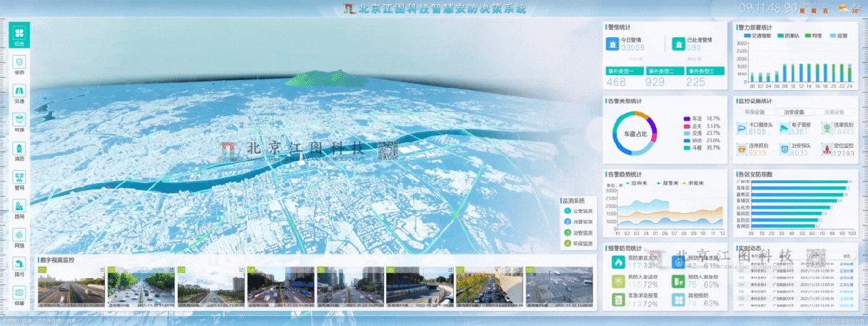Click the 定位监控 icon
Screen dimensions: 868x326
[x=826, y=149]
